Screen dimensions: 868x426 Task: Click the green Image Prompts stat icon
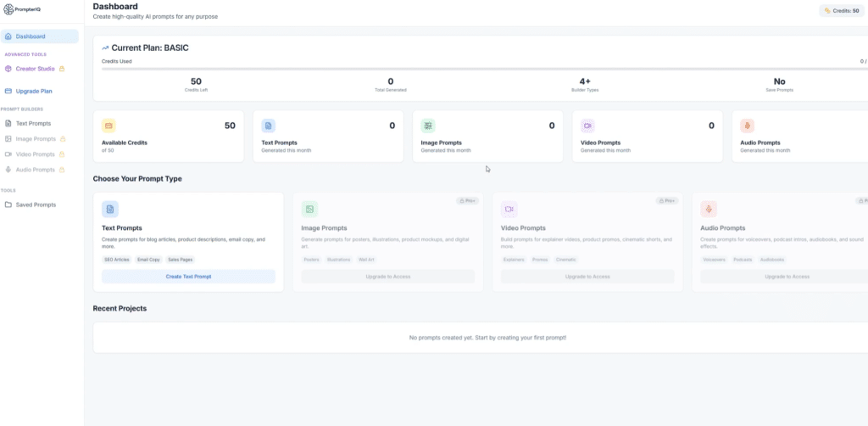[x=428, y=126]
